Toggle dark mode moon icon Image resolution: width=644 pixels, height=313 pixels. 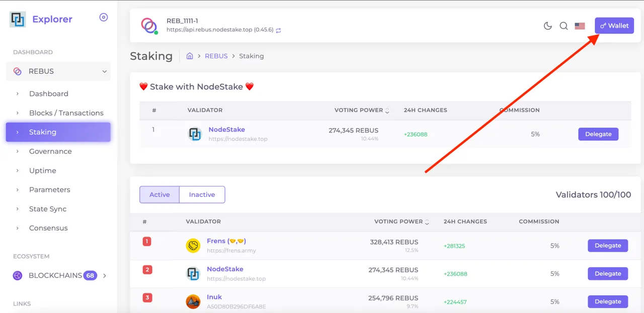click(548, 26)
